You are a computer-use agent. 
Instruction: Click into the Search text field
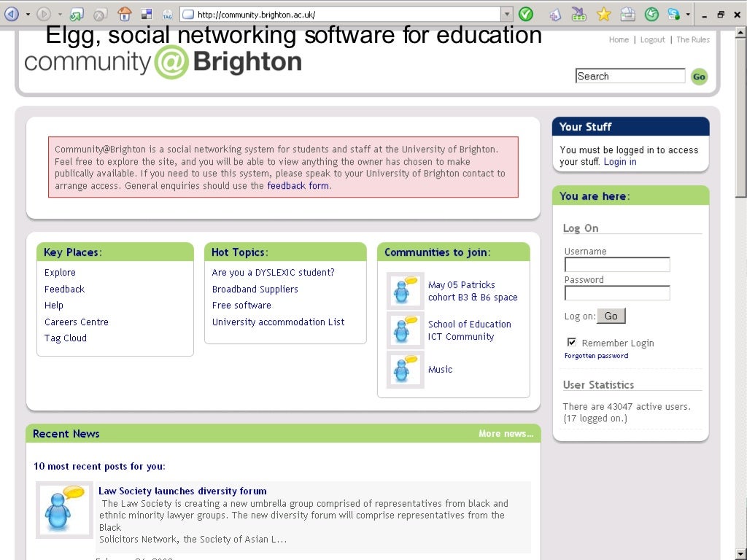click(x=630, y=76)
